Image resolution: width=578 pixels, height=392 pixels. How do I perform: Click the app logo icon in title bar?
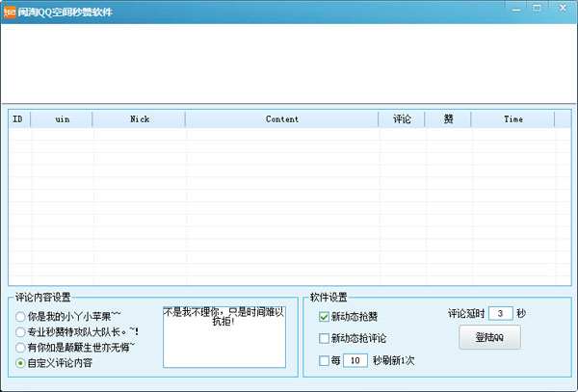(10, 13)
